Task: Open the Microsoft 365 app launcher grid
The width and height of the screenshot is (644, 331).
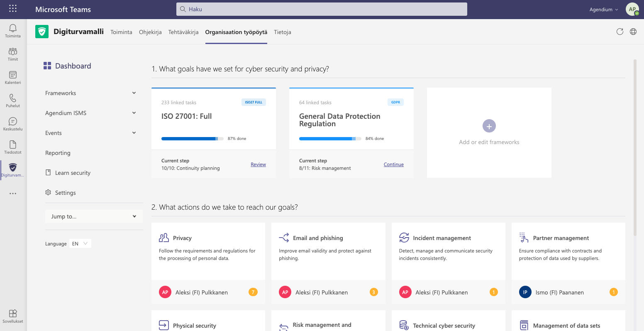Action: [x=13, y=9]
